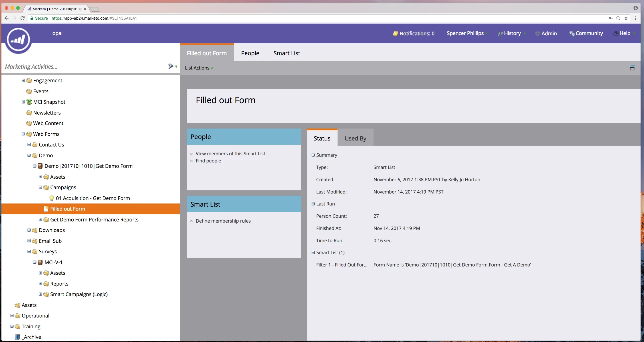
Task: Click the Archive cabinet icon in tree
Action: (17, 337)
